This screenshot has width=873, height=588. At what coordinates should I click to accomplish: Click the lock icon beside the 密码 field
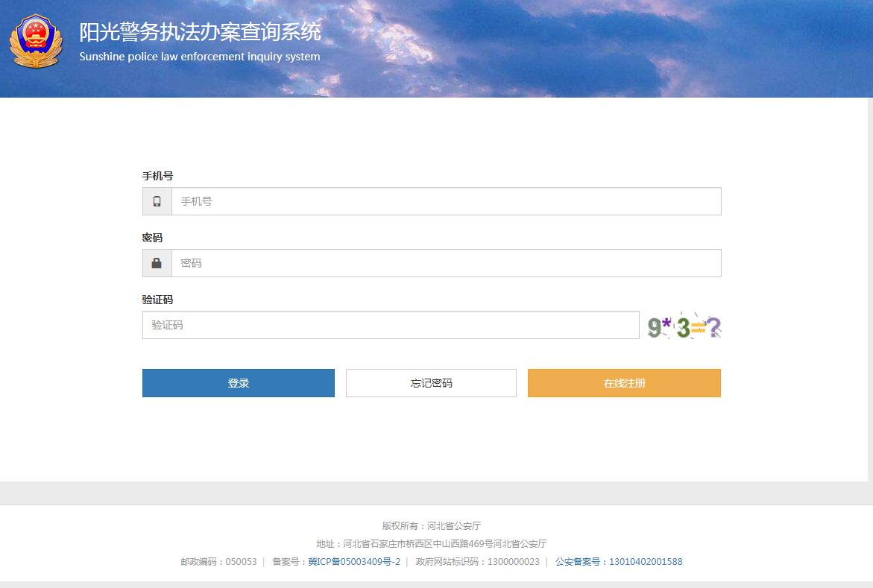pos(157,262)
